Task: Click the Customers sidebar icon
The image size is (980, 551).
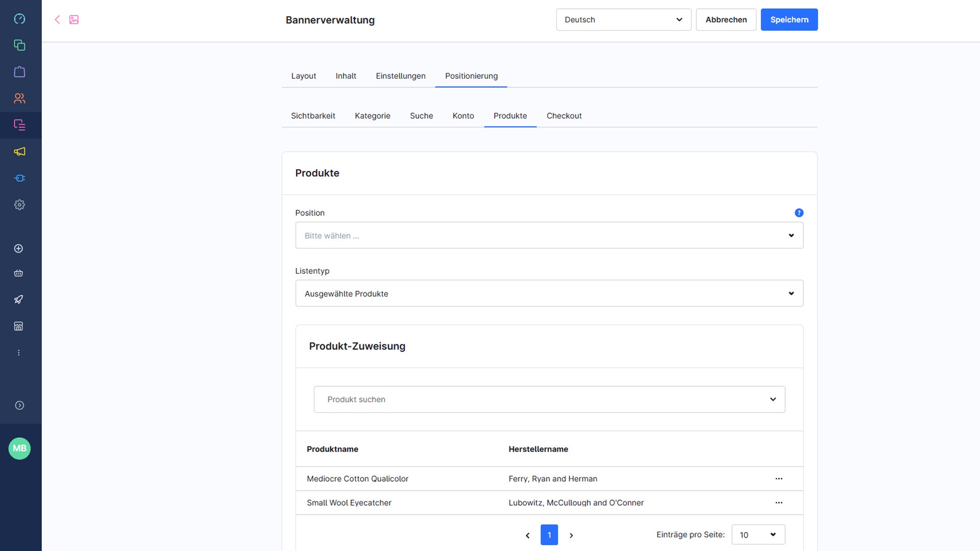Action: coord(19,98)
